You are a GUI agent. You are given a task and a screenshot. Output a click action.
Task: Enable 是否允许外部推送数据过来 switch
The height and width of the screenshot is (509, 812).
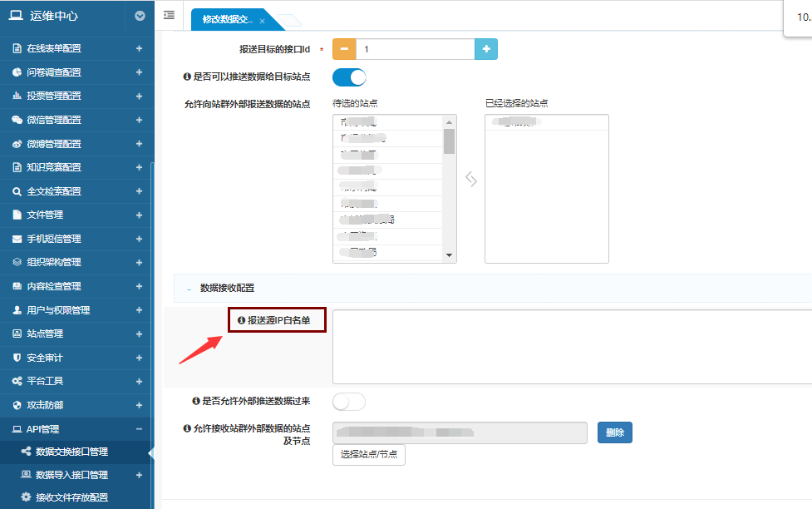click(x=349, y=402)
